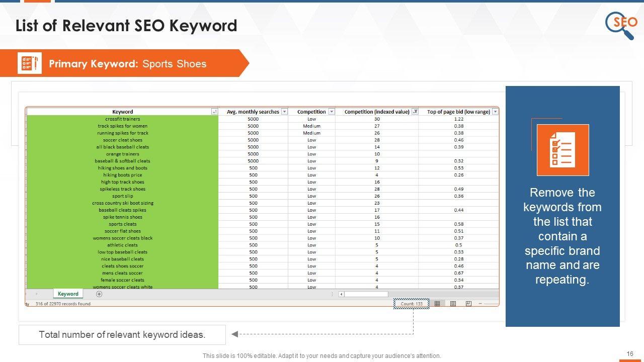Add a new sheet with plus icon
This screenshot has height=362, width=644.
click(99, 294)
